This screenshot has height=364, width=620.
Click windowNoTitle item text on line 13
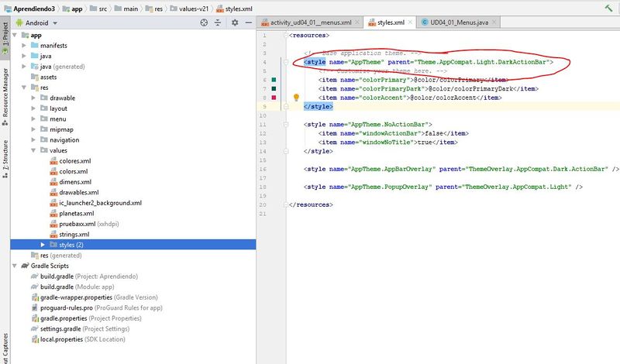[x=387, y=143]
